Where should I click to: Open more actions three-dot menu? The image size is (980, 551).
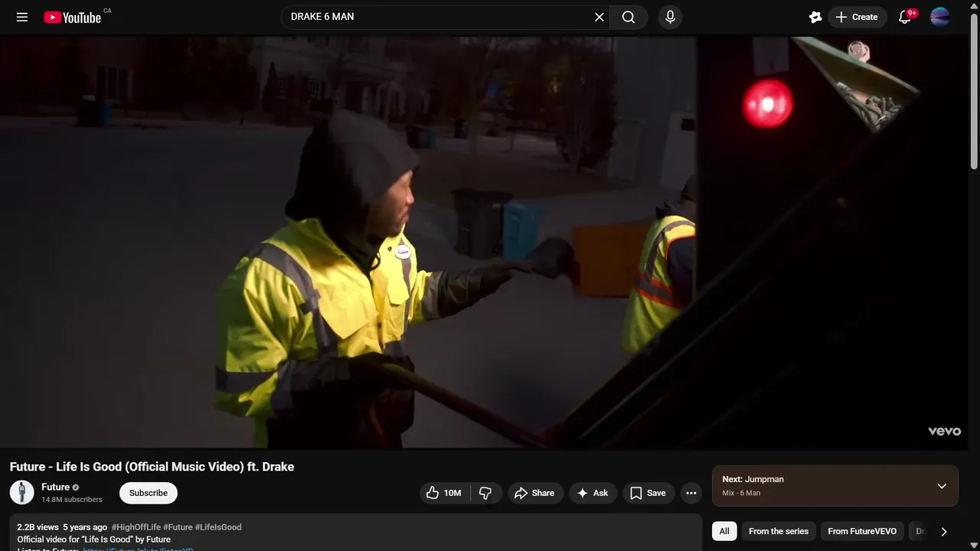click(x=691, y=493)
